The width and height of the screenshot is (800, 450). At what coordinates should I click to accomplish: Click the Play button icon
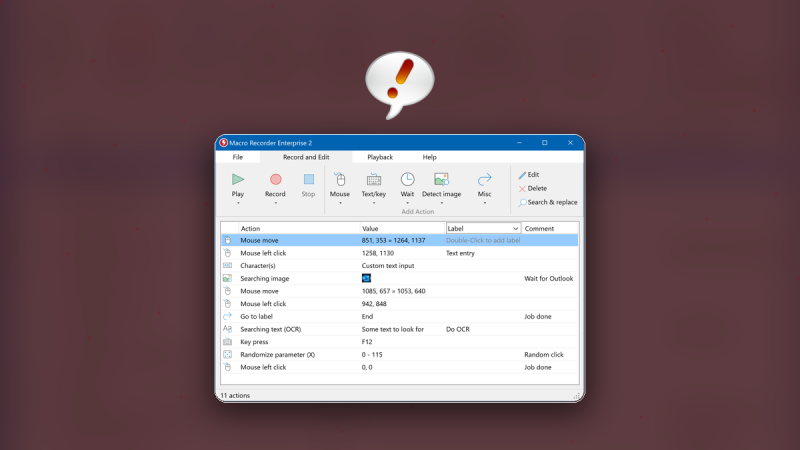[238, 180]
